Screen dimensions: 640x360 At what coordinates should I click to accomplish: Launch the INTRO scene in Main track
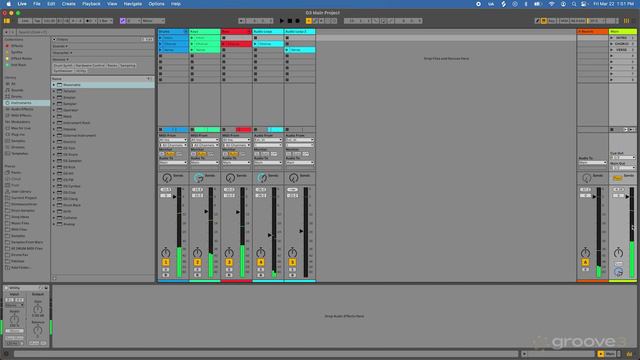[612, 38]
